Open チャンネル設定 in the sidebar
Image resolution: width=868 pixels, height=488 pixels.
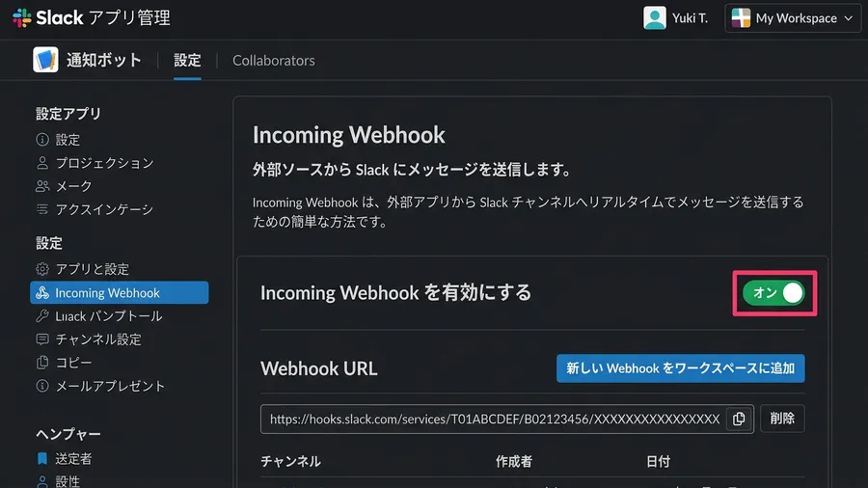(98, 339)
